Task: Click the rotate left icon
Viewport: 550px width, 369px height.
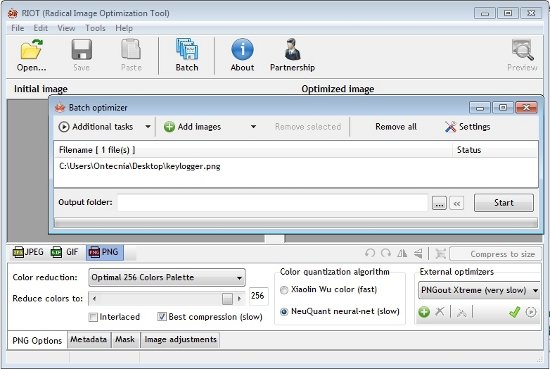Action: [x=370, y=253]
